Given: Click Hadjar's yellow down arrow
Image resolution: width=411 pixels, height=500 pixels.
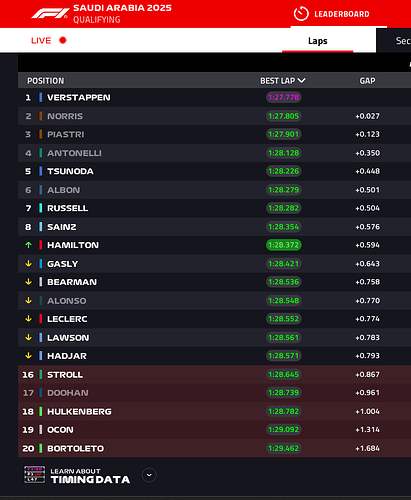Looking at the screenshot, I should click(28, 356).
